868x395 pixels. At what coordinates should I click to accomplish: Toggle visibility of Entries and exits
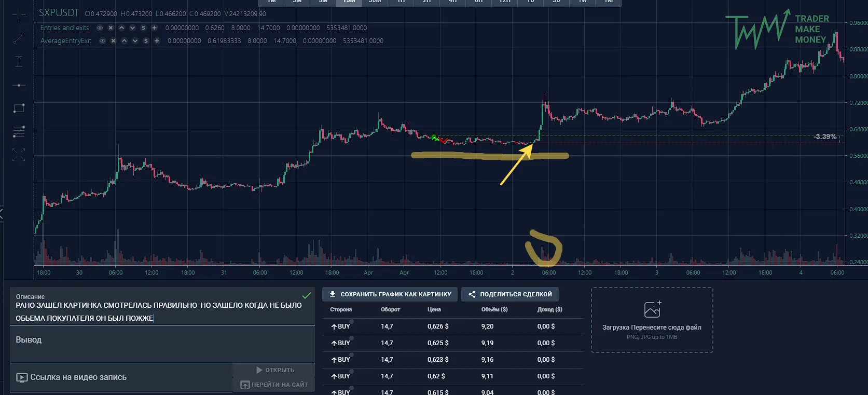click(x=100, y=28)
